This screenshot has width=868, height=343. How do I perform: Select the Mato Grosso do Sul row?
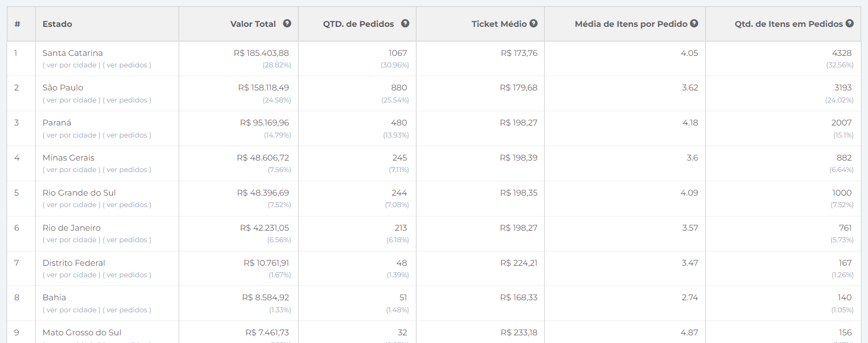(x=434, y=333)
